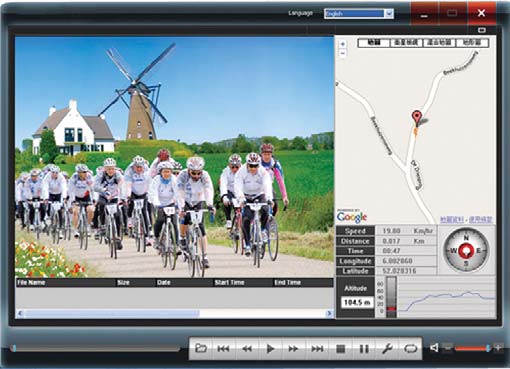Screen dimensions: 510x369
Task: Open the map terms of use link
Action: (x=480, y=220)
